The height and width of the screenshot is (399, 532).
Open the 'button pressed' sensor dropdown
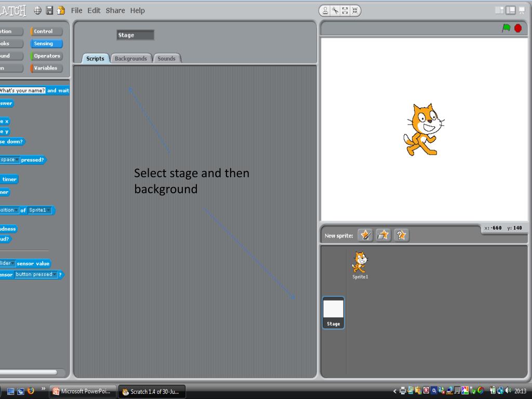[x=55, y=274]
